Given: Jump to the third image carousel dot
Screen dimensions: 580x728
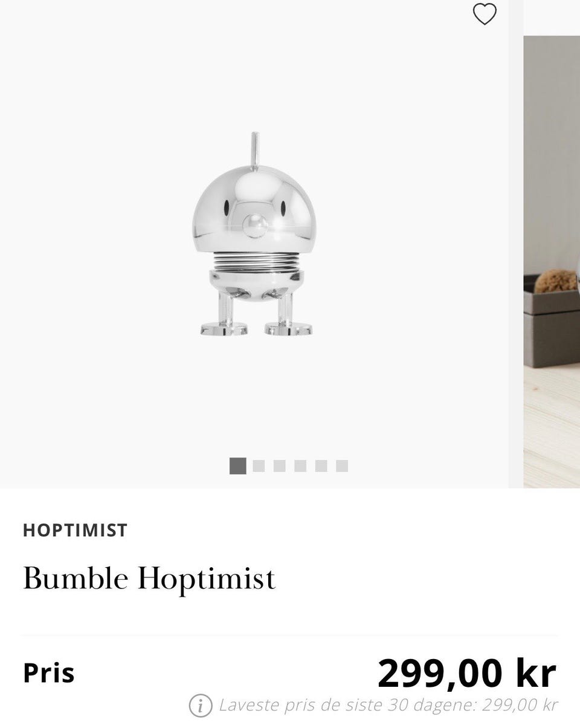Looking at the screenshot, I should [x=279, y=466].
